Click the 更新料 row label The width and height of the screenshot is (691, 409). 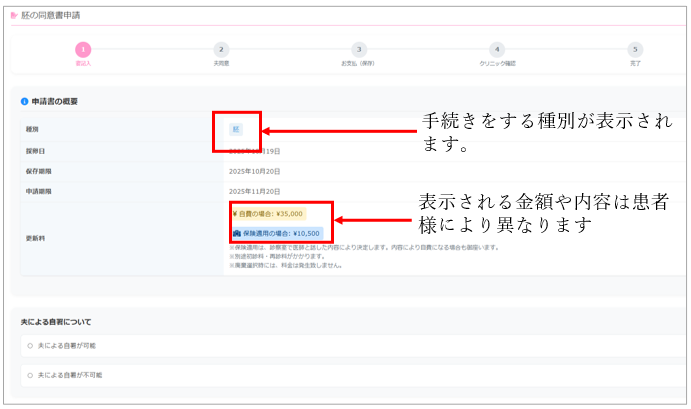click(35, 238)
